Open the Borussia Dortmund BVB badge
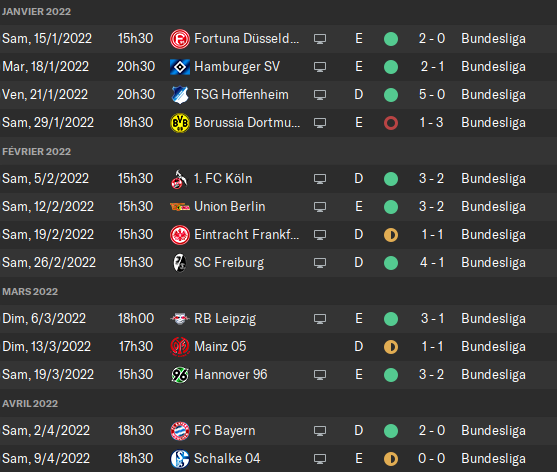The height and width of the screenshot is (472, 557). tap(180, 123)
